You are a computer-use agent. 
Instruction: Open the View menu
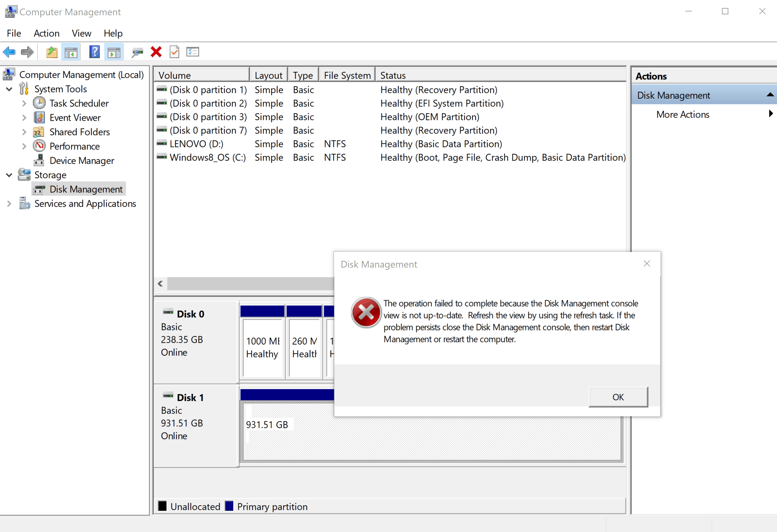pyautogui.click(x=81, y=33)
